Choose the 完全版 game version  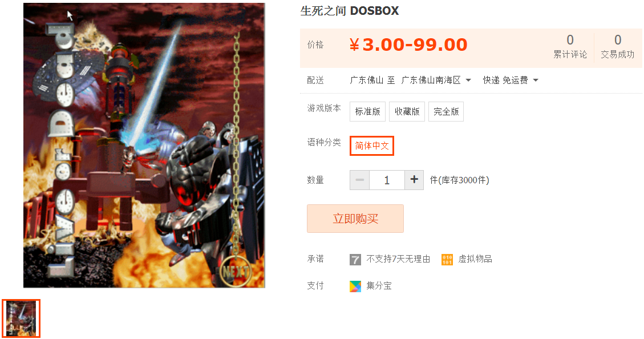(446, 111)
